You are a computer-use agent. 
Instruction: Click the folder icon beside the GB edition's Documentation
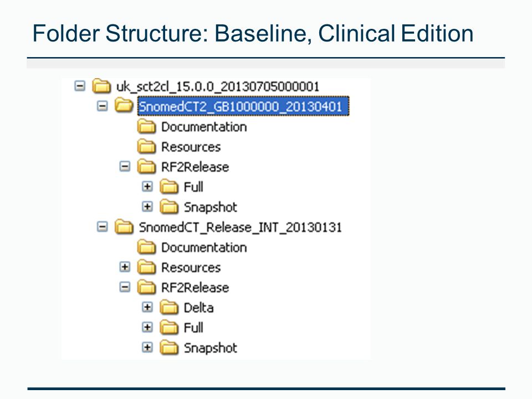(146, 126)
